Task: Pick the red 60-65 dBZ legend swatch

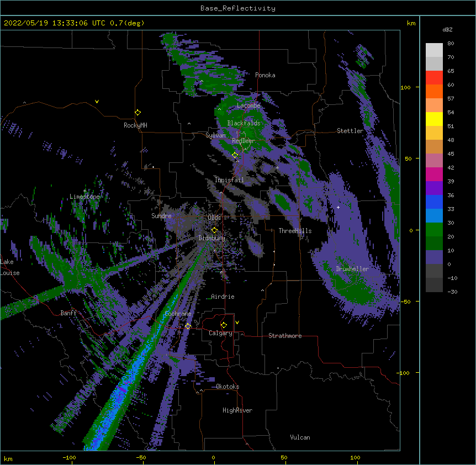Action: [x=434, y=78]
